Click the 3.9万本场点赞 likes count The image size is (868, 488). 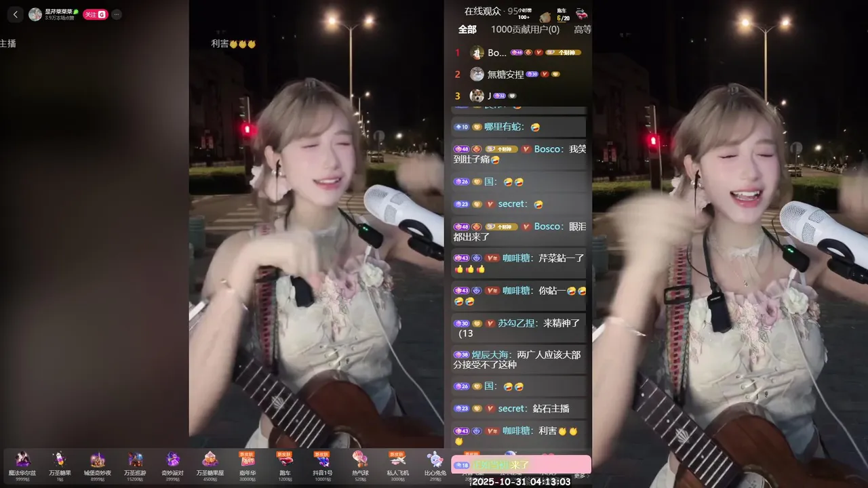click(x=61, y=18)
